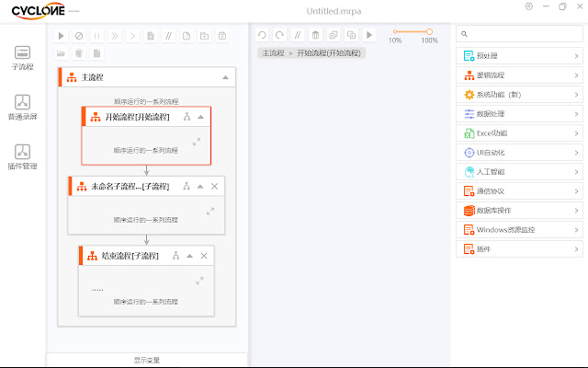
Task: Save the project with floppy disk icon
Action: click(x=222, y=36)
